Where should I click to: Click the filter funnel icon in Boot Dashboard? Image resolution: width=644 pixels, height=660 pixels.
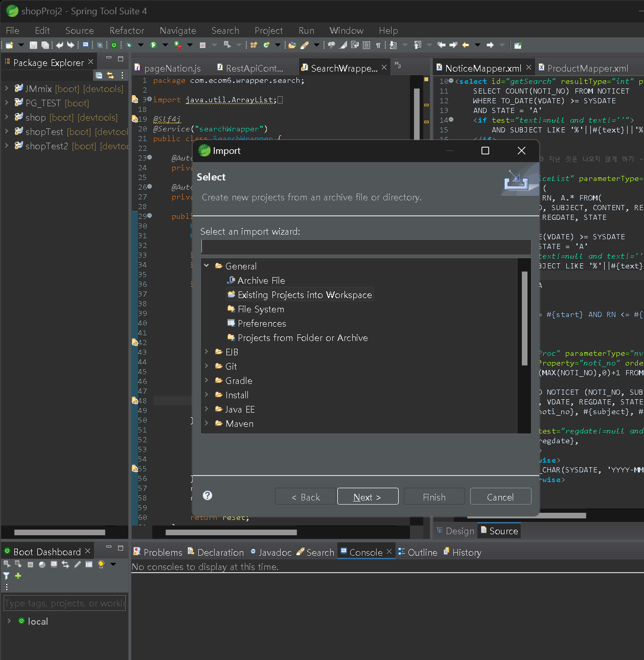click(x=7, y=576)
